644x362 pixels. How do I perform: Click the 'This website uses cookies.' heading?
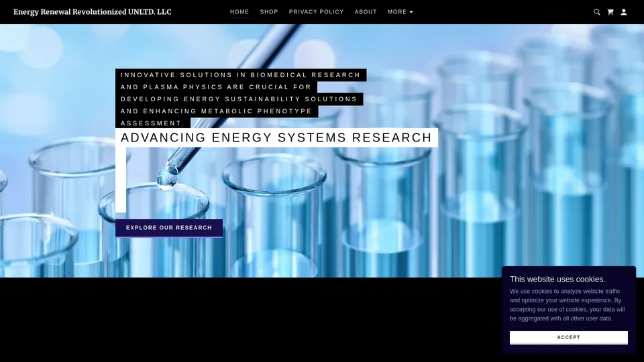557,279
